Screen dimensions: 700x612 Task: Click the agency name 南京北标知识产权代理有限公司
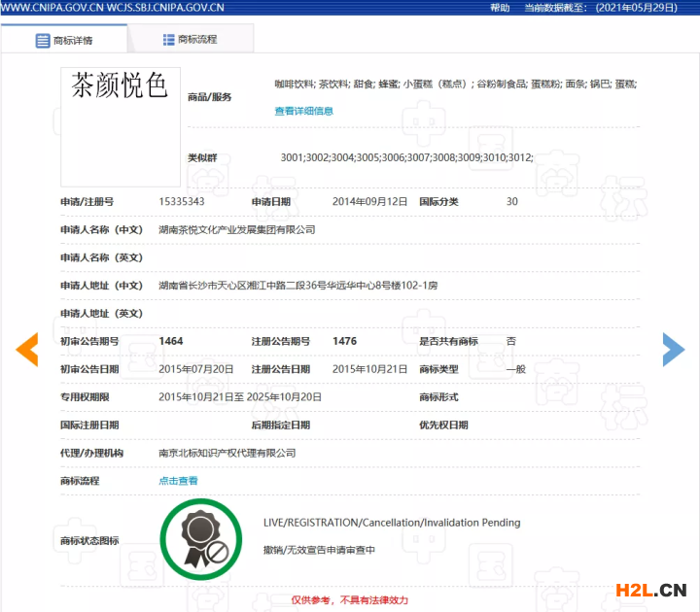227,453
